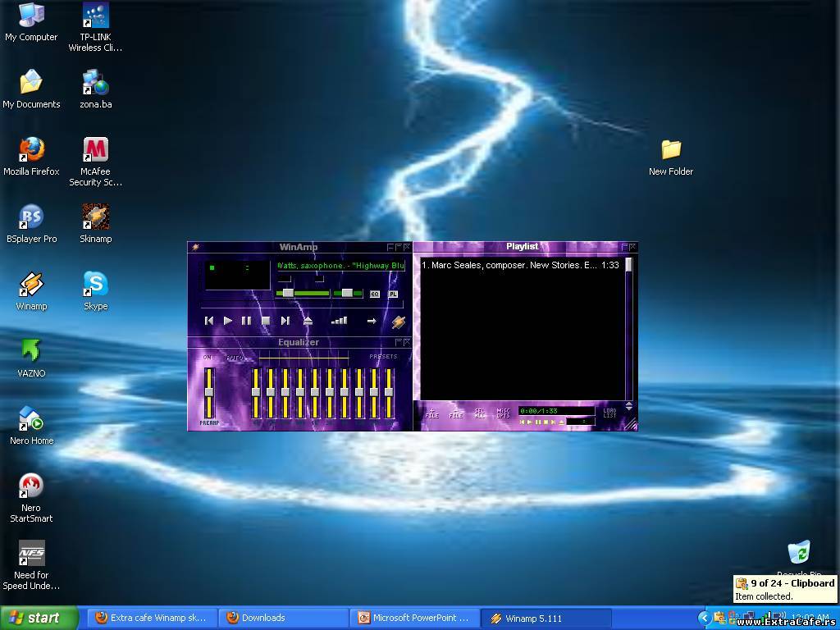This screenshot has height=630, width=840.
Task: Toggle the equalizer AUTO button
Action: 235,357
